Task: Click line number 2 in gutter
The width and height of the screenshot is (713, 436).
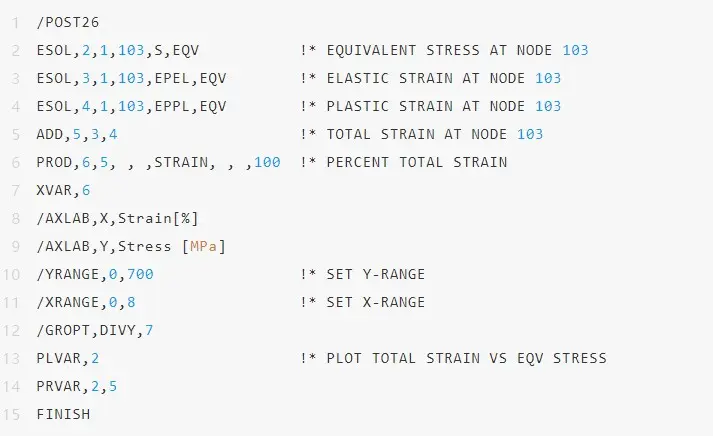Action: [15, 50]
